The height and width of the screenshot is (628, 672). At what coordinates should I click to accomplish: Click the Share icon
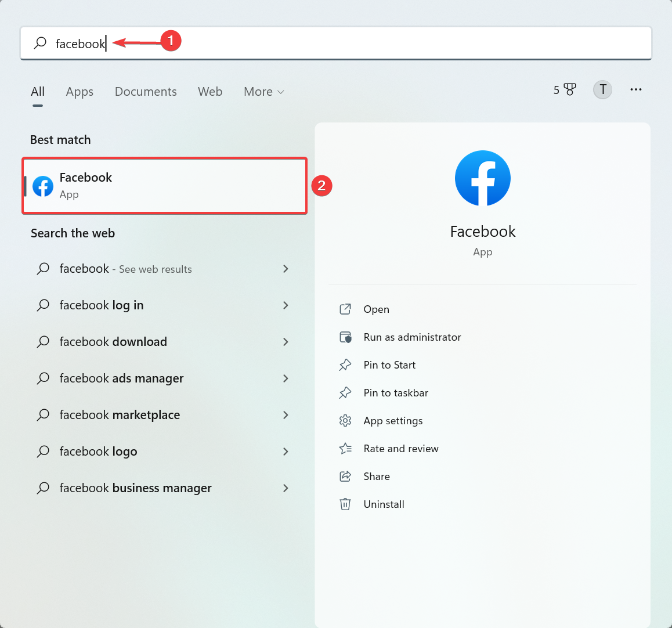(x=345, y=477)
